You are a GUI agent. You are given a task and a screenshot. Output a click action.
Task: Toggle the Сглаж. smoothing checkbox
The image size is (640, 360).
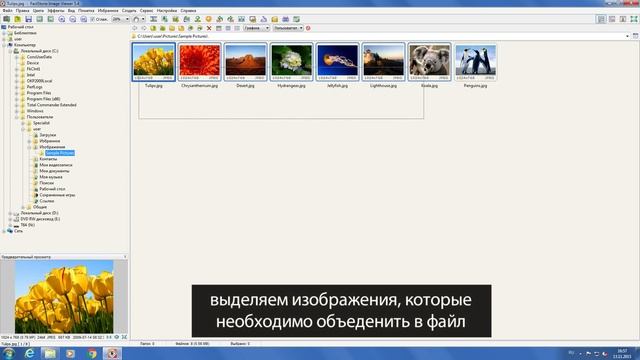pos(93,19)
